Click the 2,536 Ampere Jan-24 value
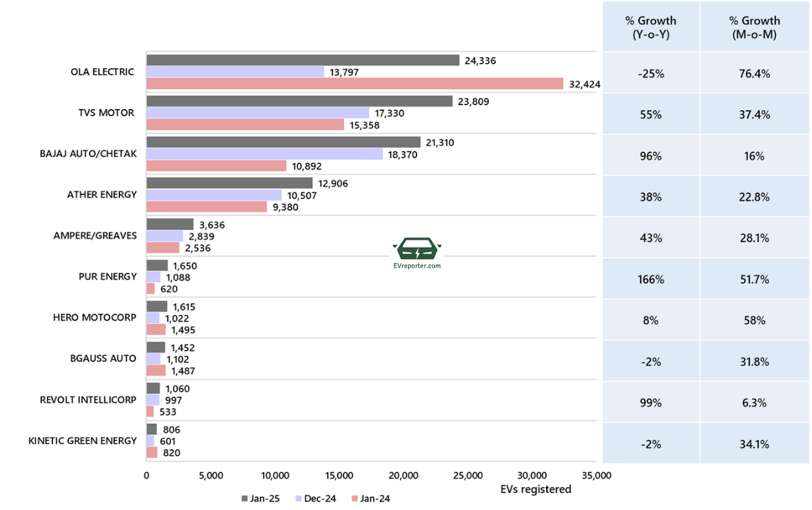The height and width of the screenshot is (510, 812). (x=197, y=248)
